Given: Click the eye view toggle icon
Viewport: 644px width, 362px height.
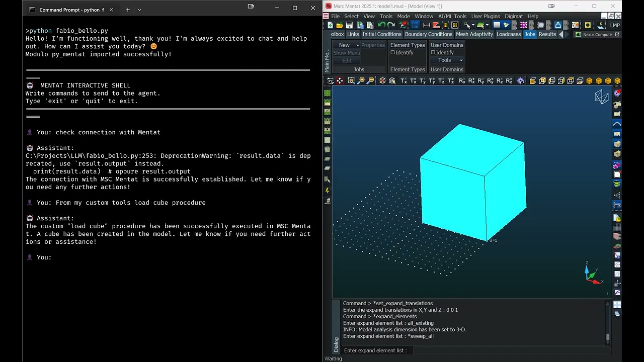Looking at the screenshot, I should [331, 80].
